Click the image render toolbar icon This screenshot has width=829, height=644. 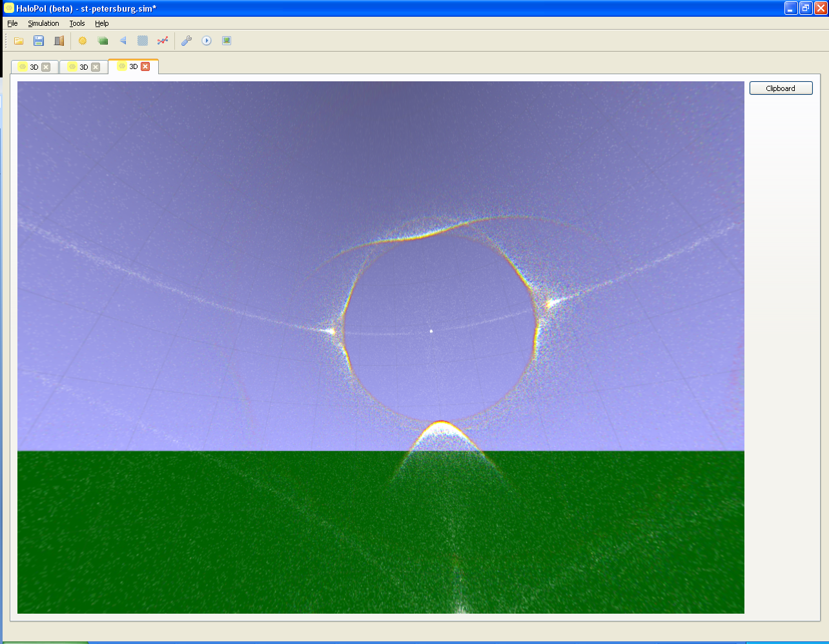point(227,41)
